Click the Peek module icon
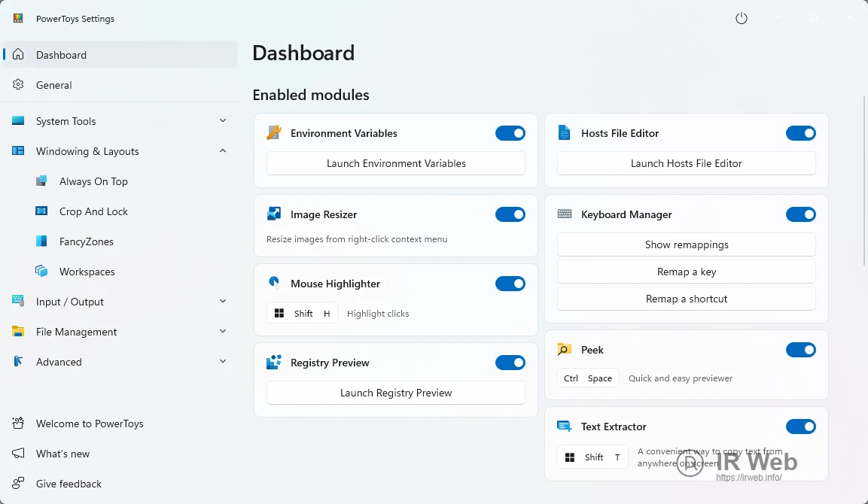868x504 pixels. click(565, 350)
